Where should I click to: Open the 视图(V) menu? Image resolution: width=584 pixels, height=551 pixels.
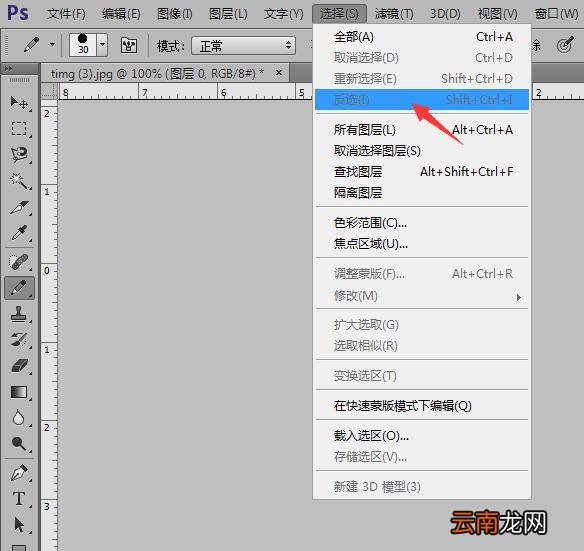click(x=498, y=14)
